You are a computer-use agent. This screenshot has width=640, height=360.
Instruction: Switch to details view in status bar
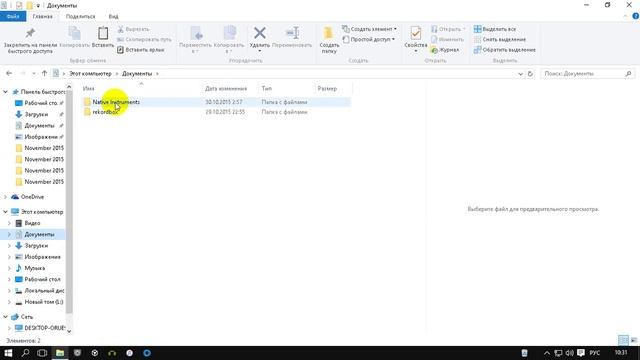tap(623, 340)
